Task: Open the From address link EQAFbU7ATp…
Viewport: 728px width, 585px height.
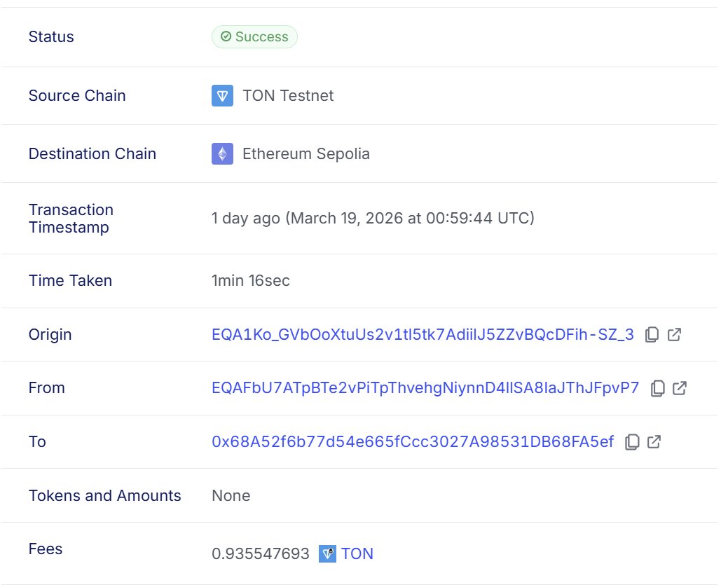Action: click(425, 387)
